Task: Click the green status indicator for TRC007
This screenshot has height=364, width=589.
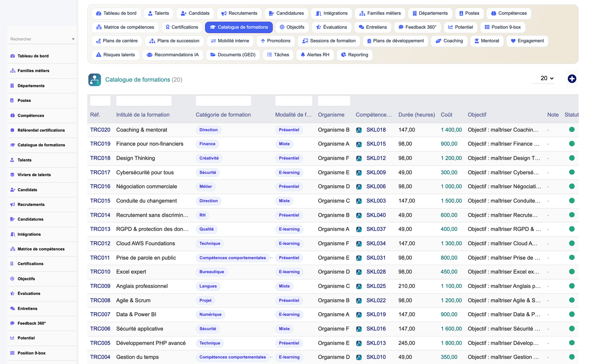Action: coord(572,314)
